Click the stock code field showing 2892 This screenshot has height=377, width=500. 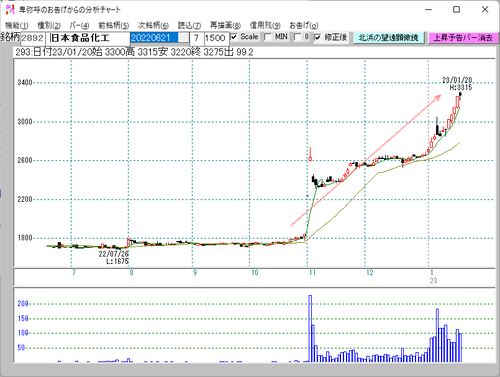(x=33, y=38)
